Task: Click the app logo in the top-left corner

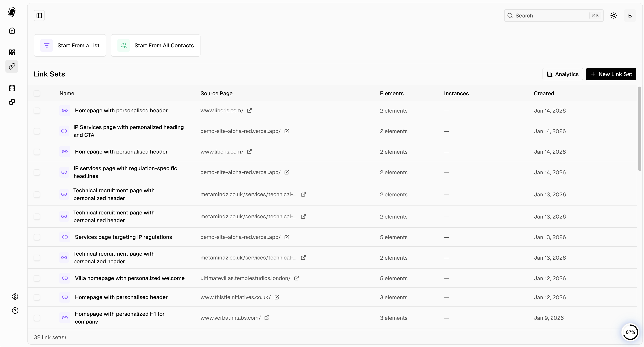Action: 12,12
